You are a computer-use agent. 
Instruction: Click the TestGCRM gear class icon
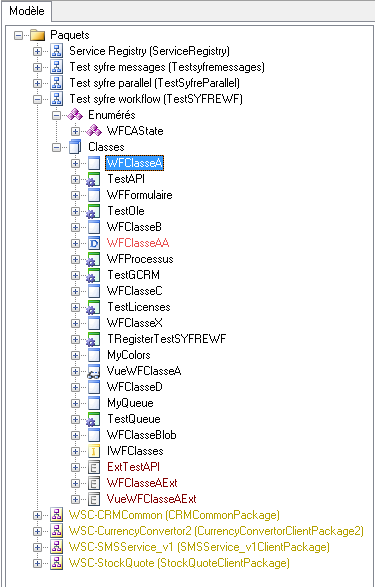93,276
